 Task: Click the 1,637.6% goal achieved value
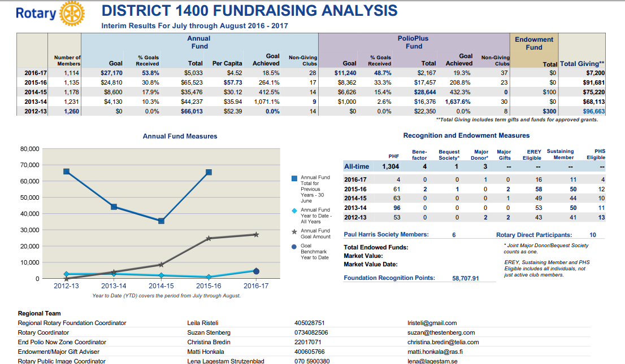click(458, 102)
